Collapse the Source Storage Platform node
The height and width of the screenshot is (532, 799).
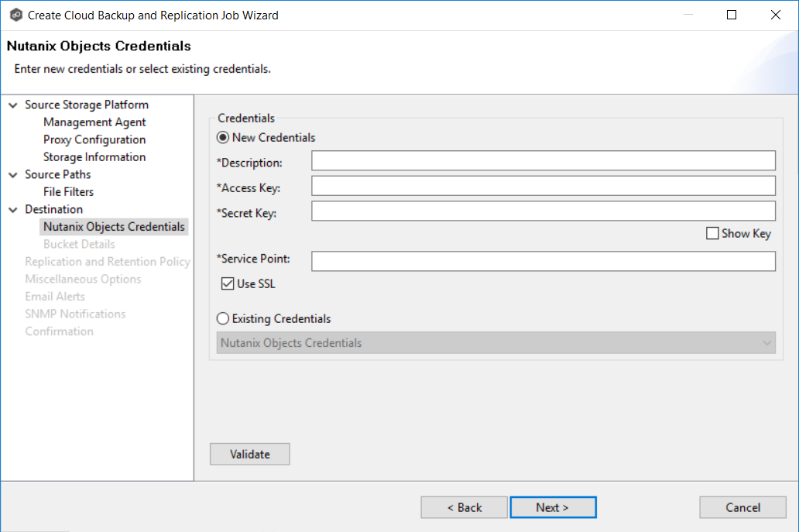(x=13, y=105)
